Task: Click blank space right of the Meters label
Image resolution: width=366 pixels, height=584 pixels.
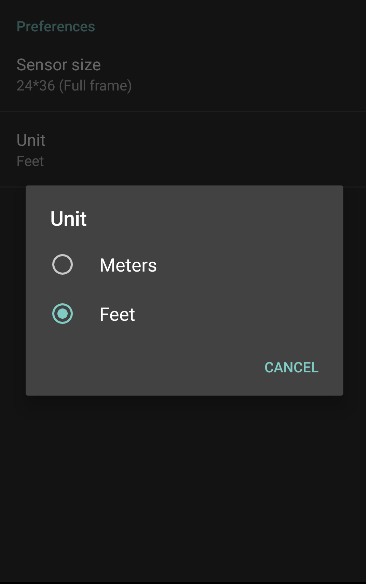Action: pos(246,265)
